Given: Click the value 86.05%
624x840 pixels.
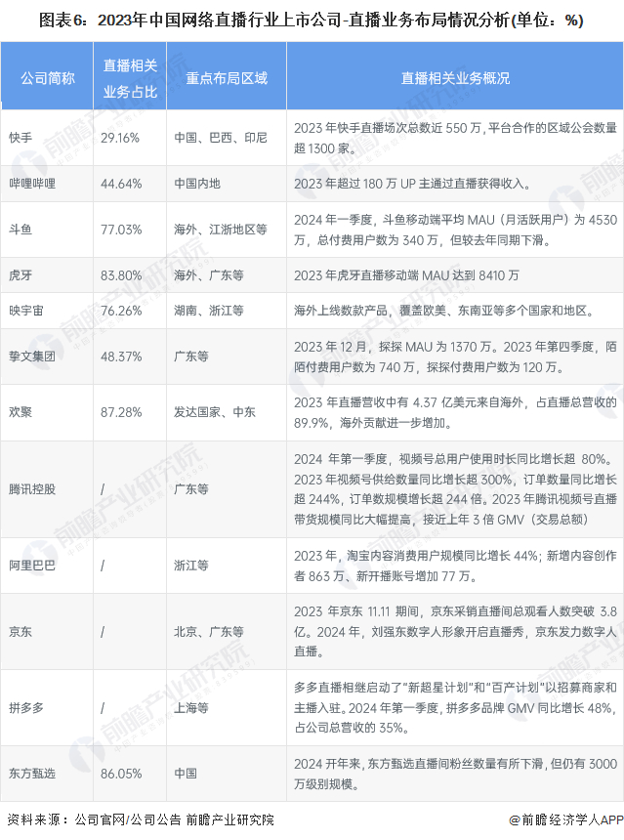Looking at the screenshot, I should pyautogui.click(x=121, y=775).
